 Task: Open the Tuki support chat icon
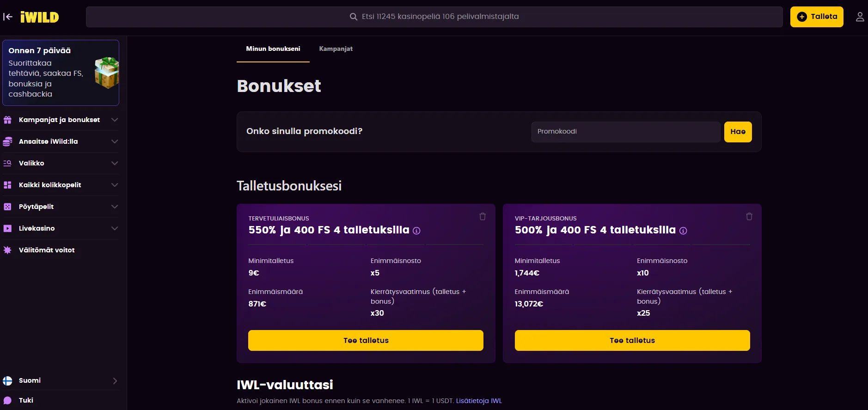pyautogui.click(x=7, y=400)
